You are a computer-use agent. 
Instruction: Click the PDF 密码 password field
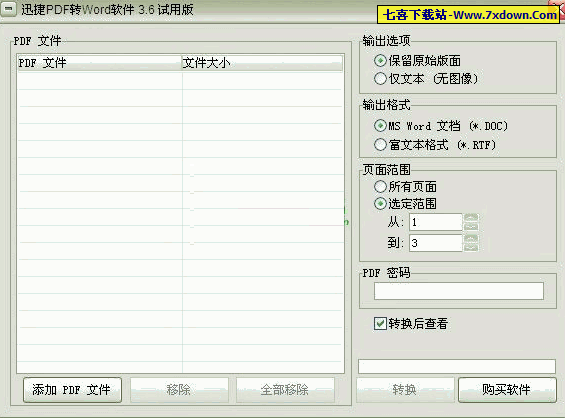pyautogui.click(x=459, y=291)
